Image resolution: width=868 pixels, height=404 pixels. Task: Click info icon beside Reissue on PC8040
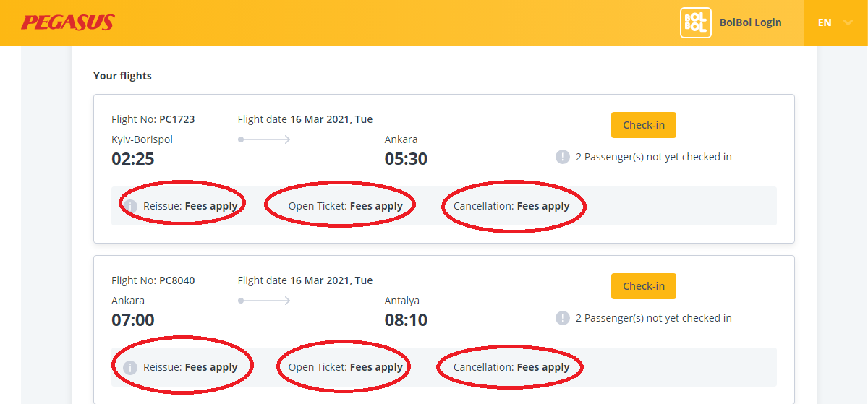pyautogui.click(x=130, y=367)
